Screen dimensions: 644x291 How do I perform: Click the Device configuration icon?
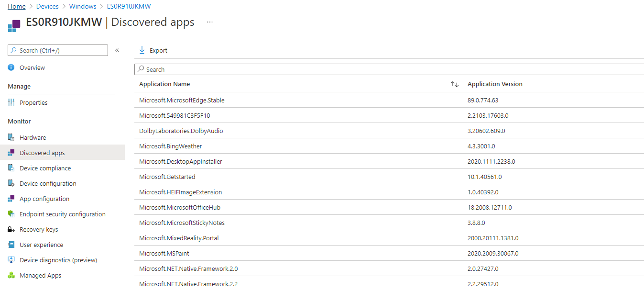(11, 184)
